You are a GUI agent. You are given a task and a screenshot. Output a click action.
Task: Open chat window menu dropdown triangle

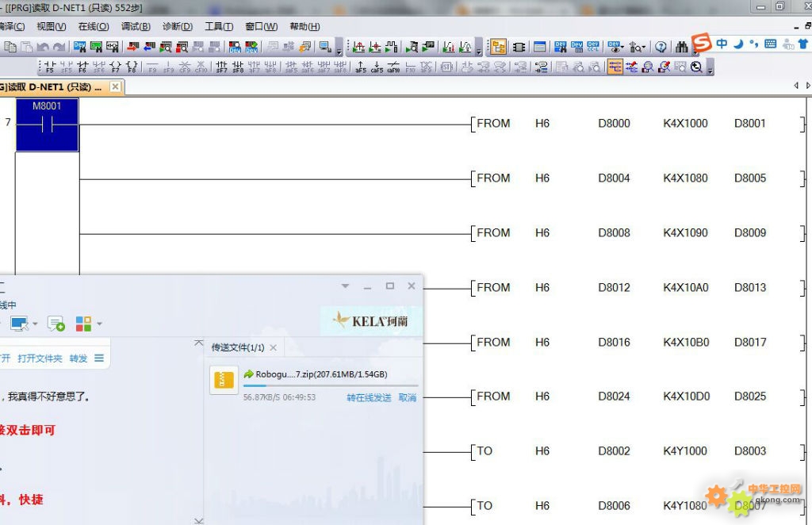[x=346, y=285]
